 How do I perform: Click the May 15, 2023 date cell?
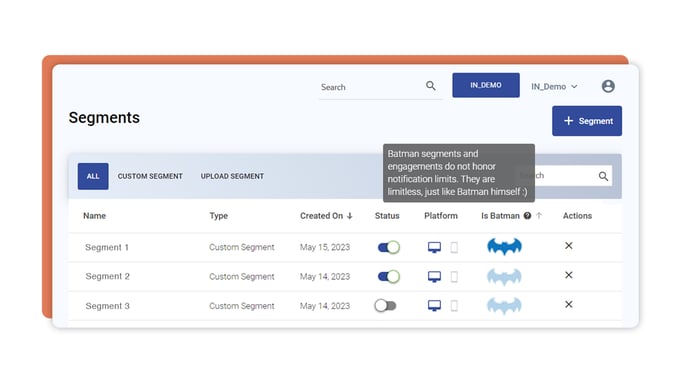(x=324, y=247)
